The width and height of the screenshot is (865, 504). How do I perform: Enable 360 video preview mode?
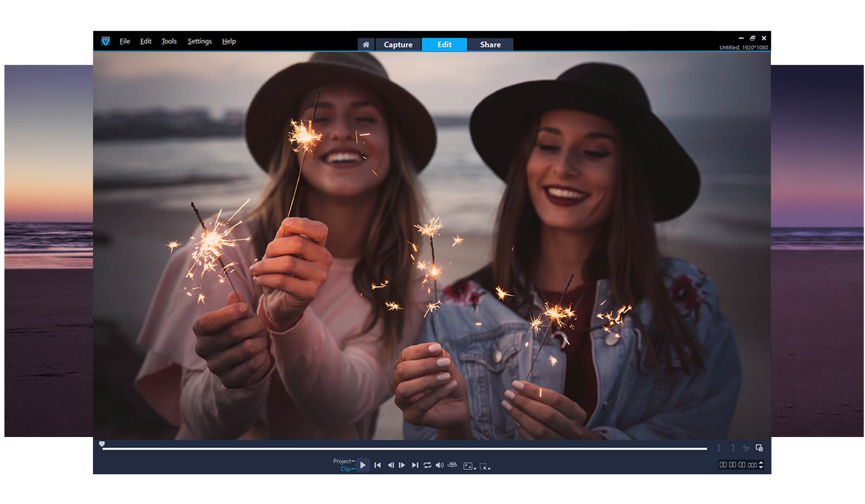pyautogui.click(x=453, y=465)
